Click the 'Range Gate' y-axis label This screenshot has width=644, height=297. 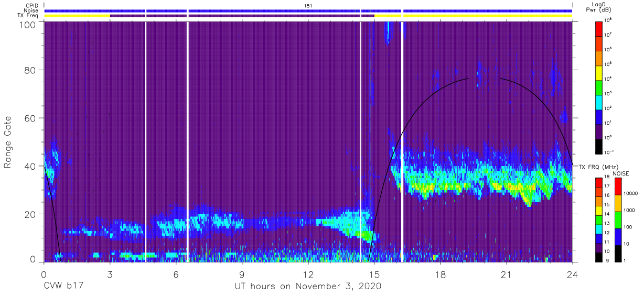[x=8, y=142]
